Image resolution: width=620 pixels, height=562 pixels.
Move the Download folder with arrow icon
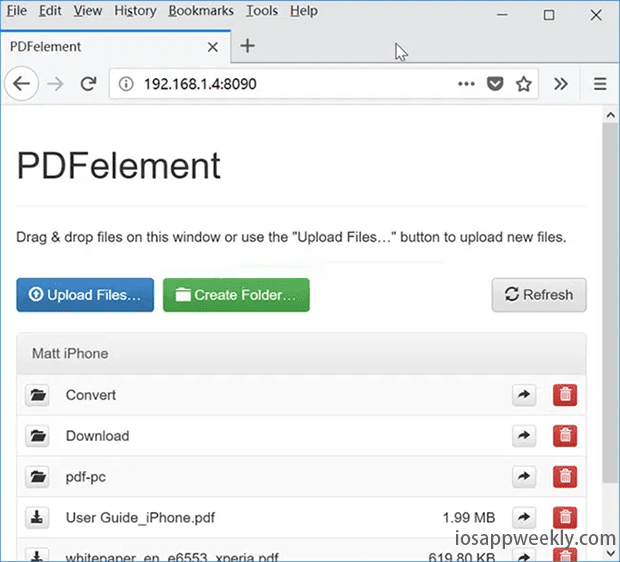pyautogui.click(x=524, y=436)
